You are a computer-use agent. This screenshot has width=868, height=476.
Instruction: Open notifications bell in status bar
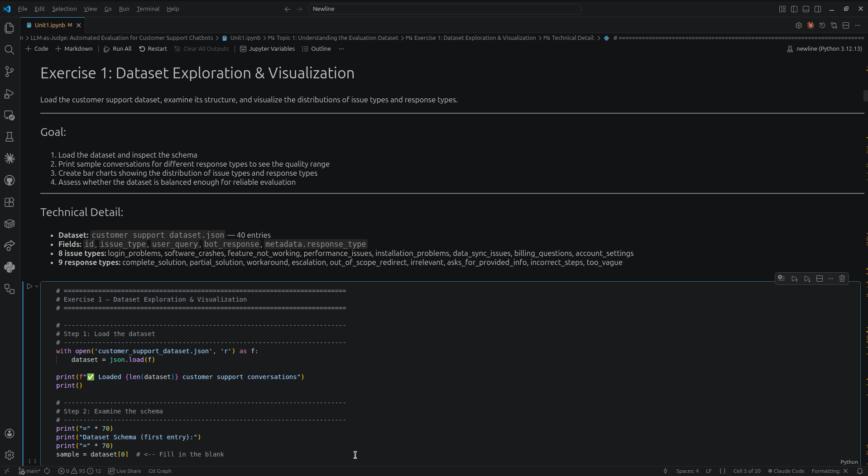click(859, 471)
